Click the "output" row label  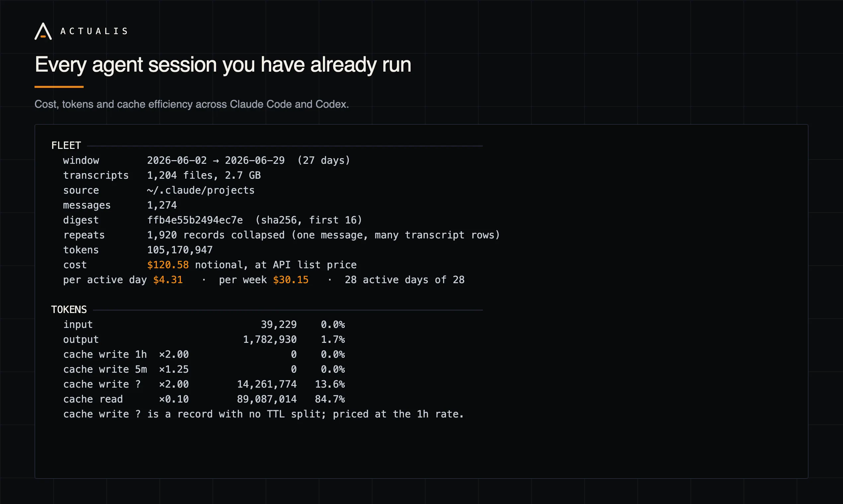[x=81, y=340]
